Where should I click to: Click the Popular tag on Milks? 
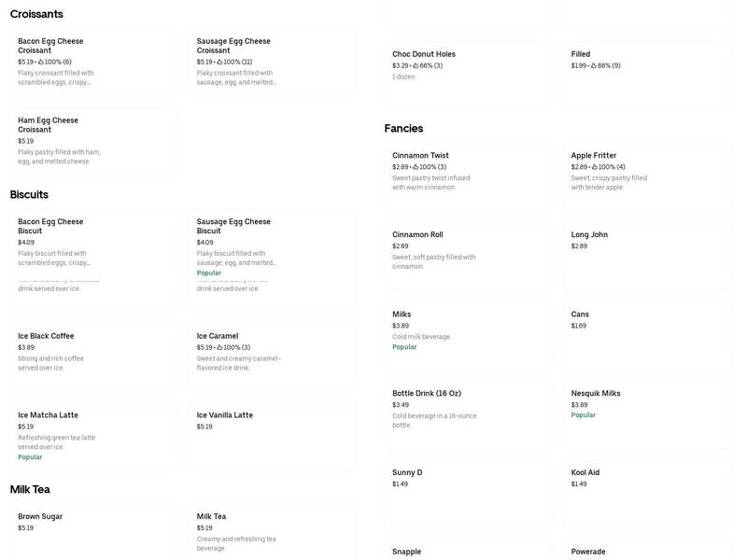404,347
